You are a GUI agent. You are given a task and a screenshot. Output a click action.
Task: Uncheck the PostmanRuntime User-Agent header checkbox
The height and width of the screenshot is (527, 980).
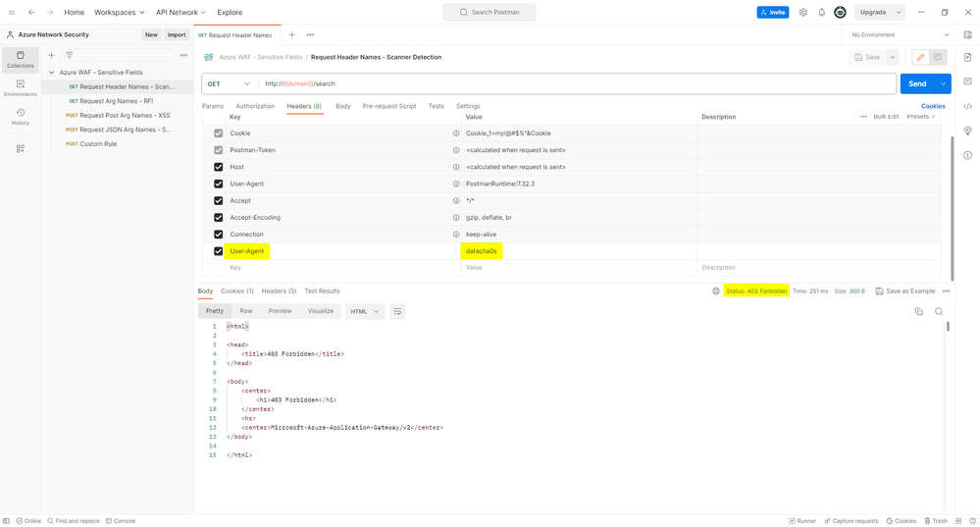pyautogui.click(x=218, y=184)
